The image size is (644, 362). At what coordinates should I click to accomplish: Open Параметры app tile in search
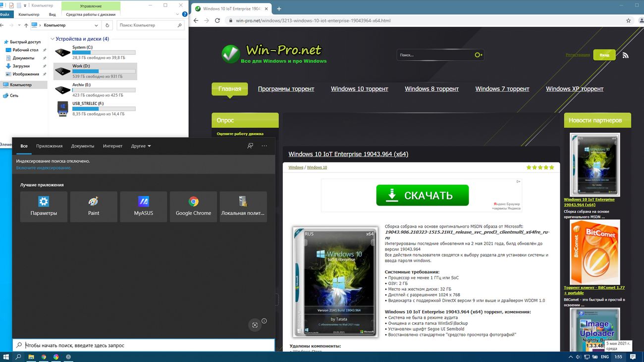click(44, 207)
